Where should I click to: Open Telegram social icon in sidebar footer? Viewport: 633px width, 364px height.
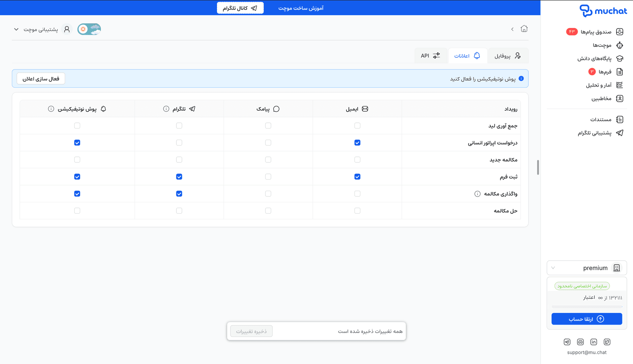(567, 342)
